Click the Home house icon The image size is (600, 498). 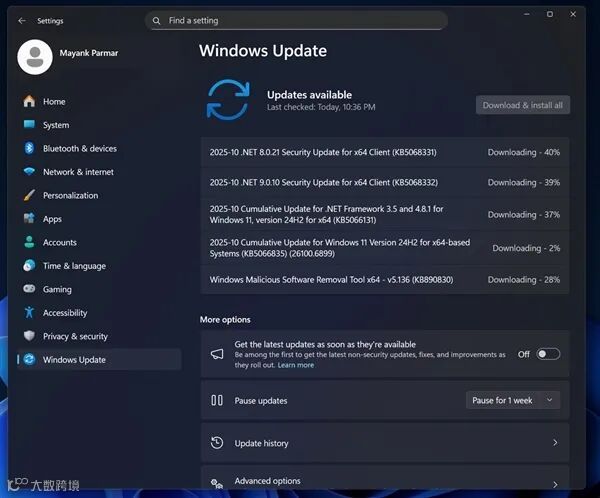coord(29,101)
